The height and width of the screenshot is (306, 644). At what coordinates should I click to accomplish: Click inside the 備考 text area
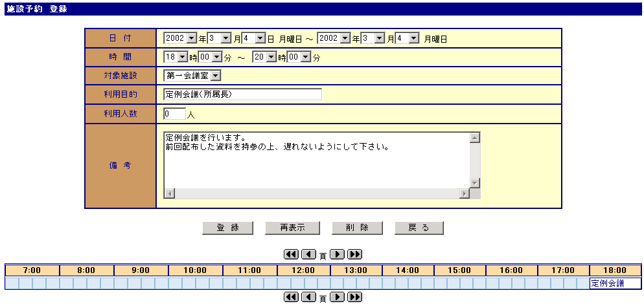coord(317,160)
